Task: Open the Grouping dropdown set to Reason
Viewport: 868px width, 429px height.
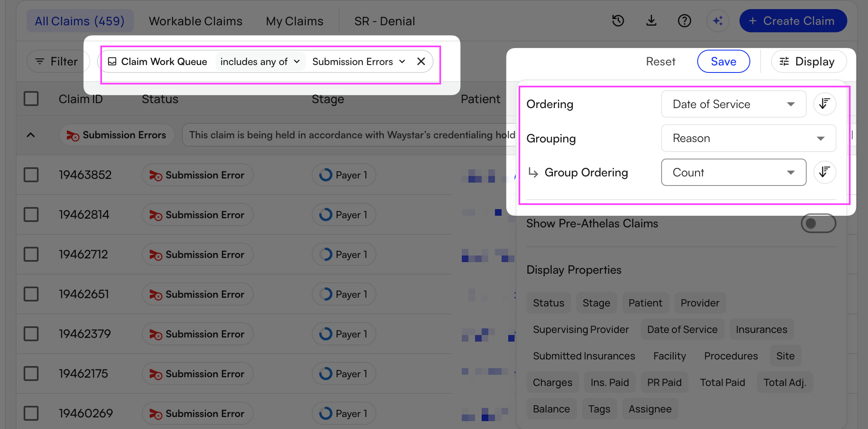Action: tap(748, 138)
